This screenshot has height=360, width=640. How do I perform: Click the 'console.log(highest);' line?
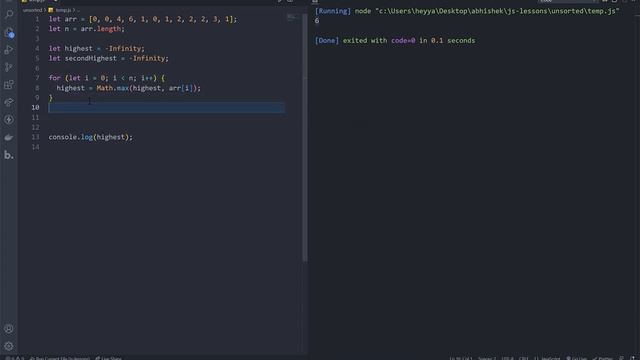(91, 137)
